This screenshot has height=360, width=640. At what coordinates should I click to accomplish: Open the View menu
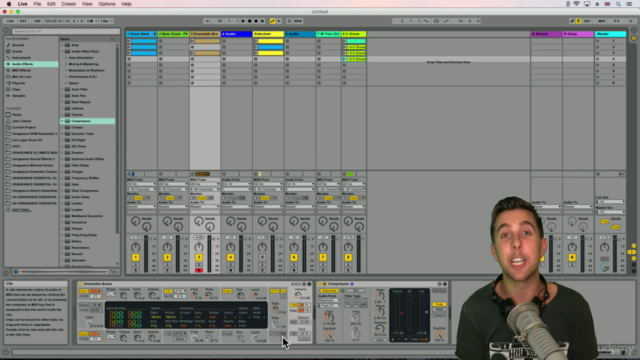coord(87,4)
